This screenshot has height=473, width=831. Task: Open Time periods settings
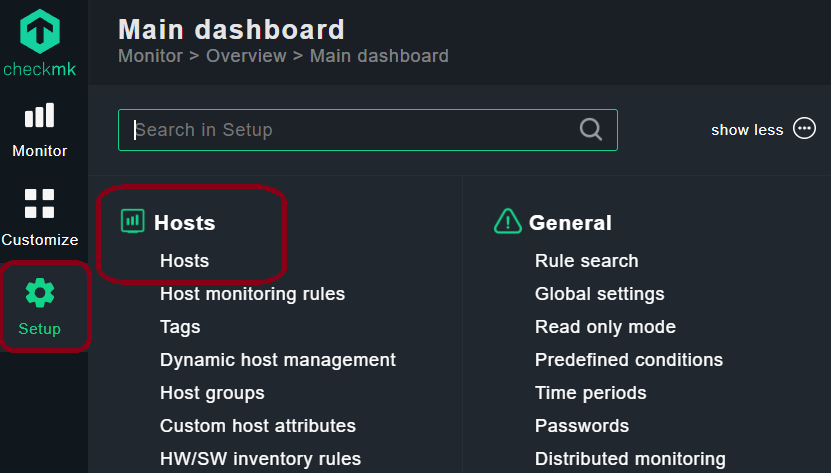(590, 393)
